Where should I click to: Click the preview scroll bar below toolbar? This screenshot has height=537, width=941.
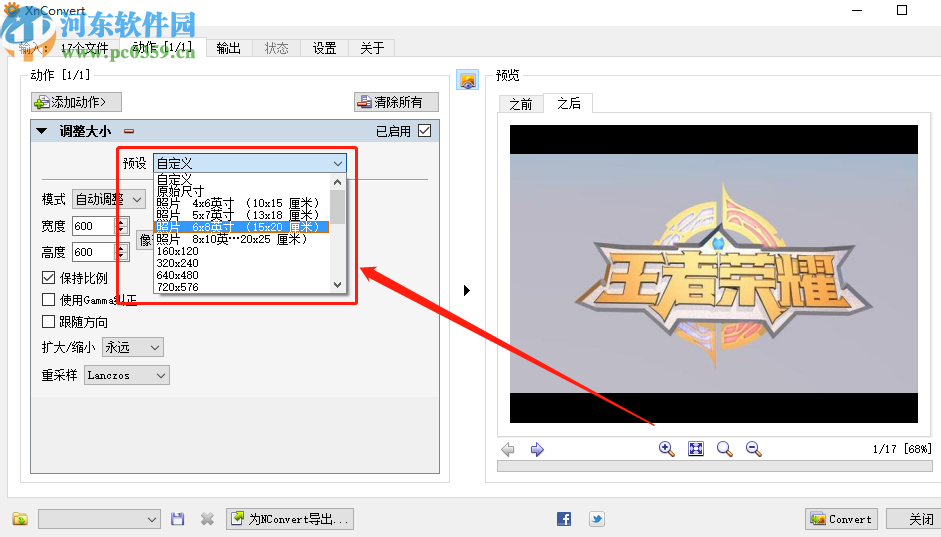point(715,466)
